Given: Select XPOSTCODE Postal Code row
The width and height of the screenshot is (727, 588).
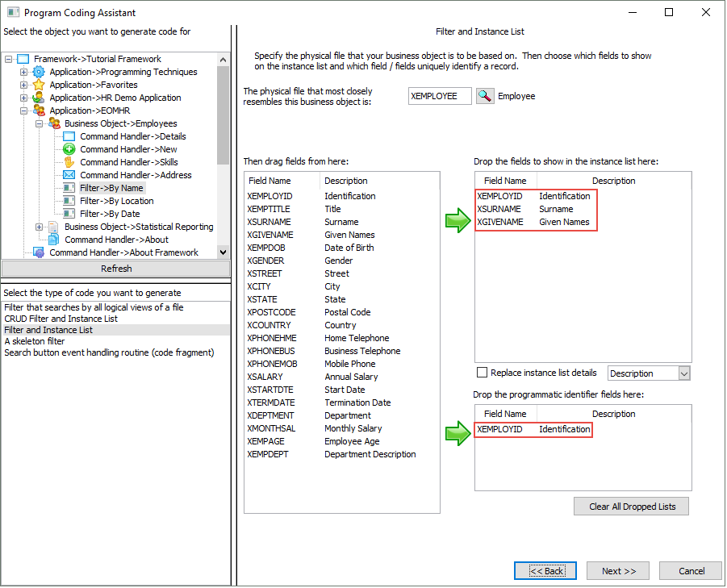Looking at the screenshot, I should tap(341, 312).
